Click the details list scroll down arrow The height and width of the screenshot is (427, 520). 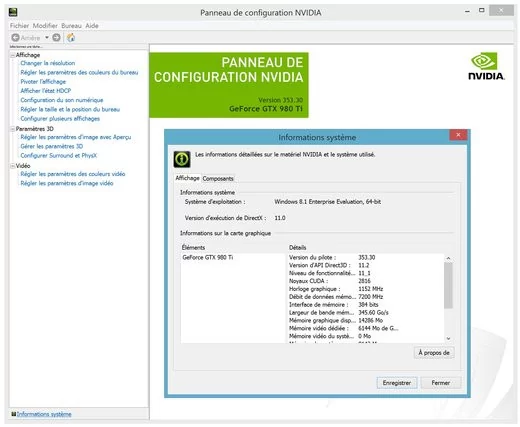point(448,339)
